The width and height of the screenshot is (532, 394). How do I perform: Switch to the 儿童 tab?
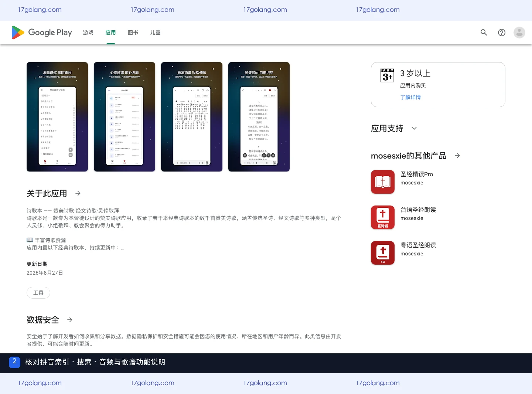155,33
